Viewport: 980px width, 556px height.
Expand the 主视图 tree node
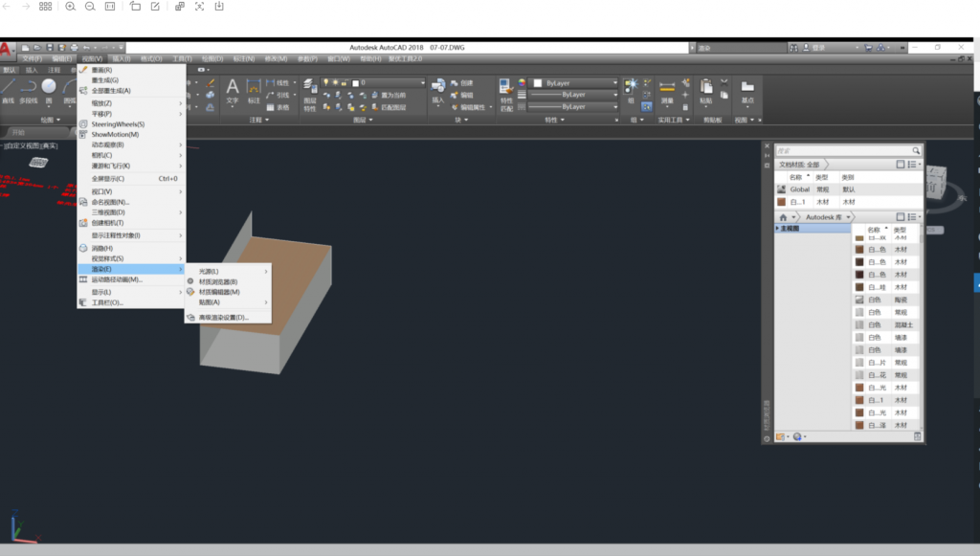(x=777, y=229)
